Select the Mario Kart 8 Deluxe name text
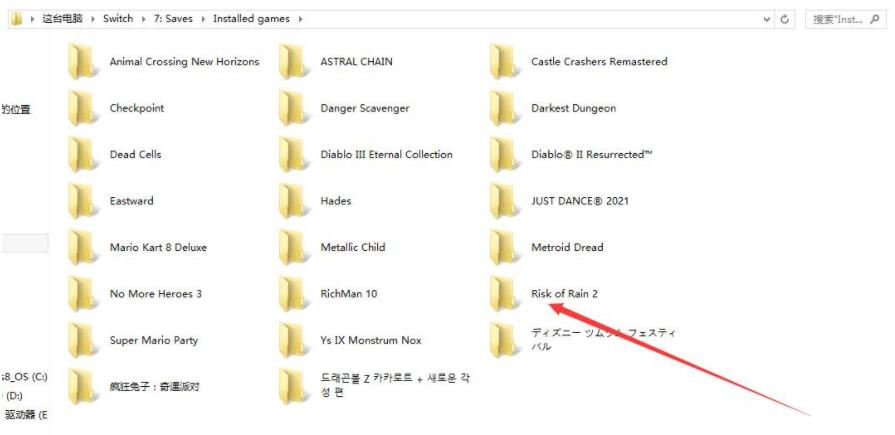 coord(158,247)
